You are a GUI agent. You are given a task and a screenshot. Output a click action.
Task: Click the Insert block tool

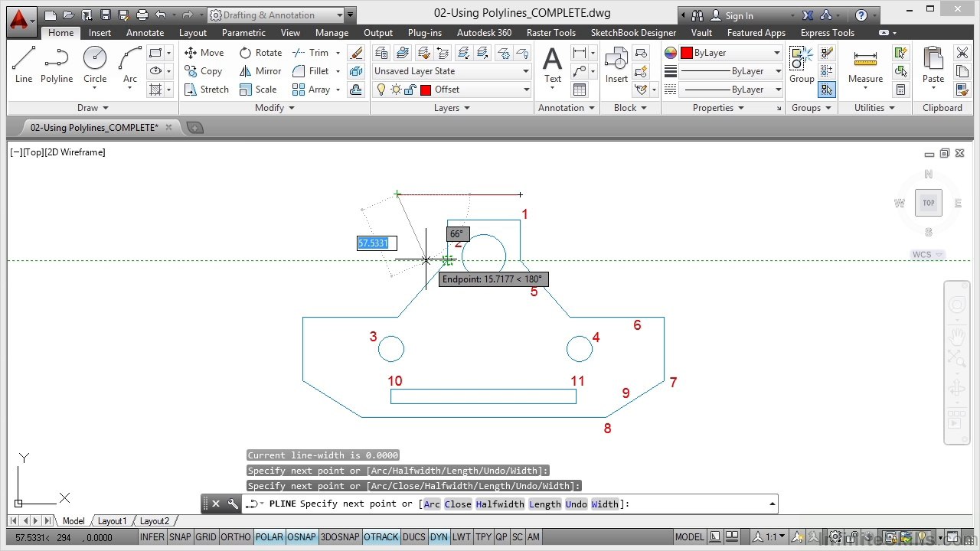[616, 64]
